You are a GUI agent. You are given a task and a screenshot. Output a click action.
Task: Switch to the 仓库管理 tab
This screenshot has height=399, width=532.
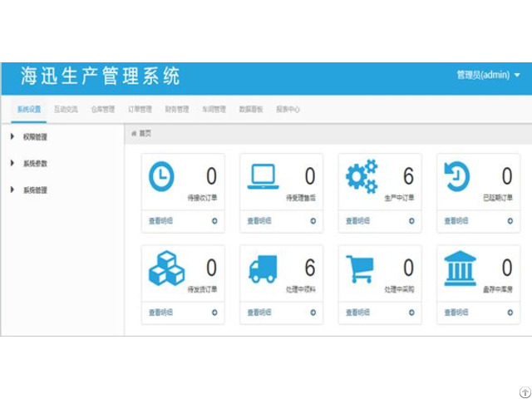click(x=102, y=109)
